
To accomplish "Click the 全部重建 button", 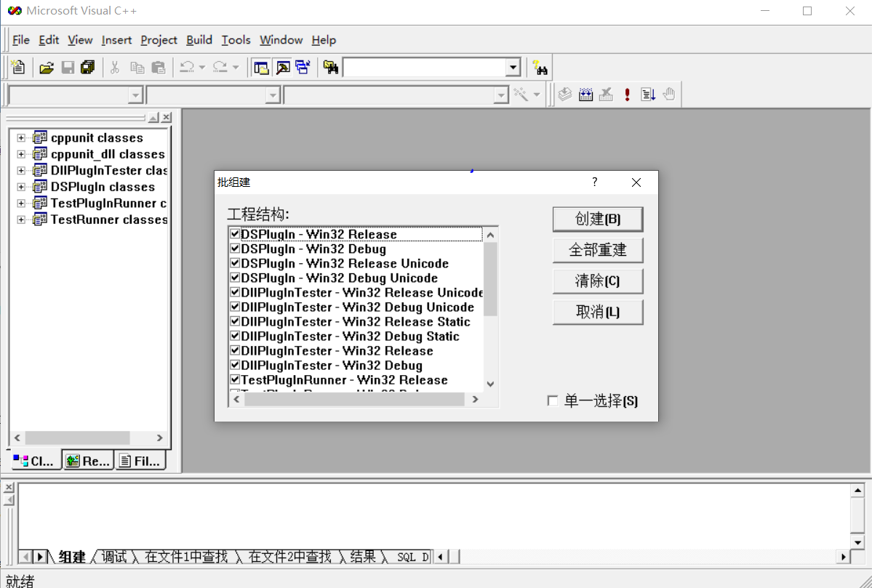I will click(598, 250).
